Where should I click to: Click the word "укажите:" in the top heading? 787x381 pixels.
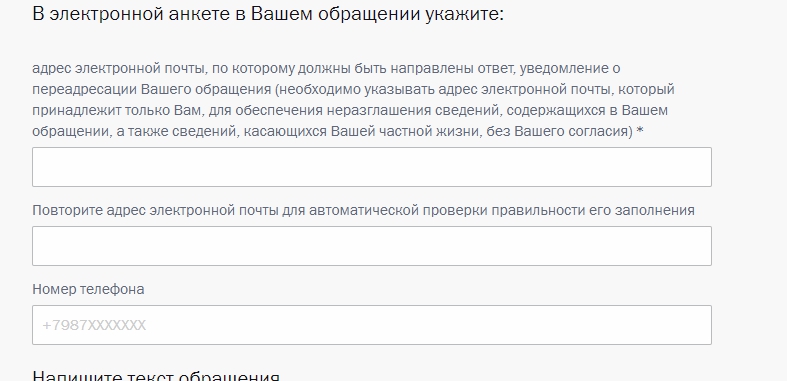464,14
